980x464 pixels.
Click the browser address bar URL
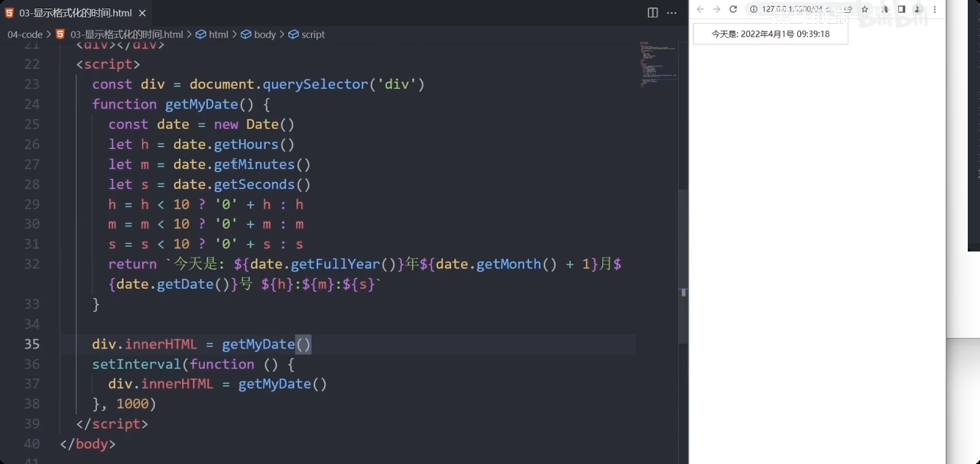pos(797,9)
